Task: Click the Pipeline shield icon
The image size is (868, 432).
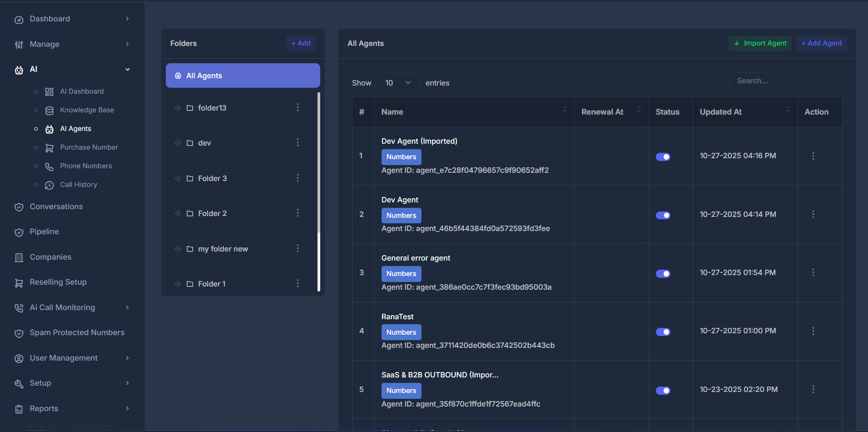Action: coord(19,232)
